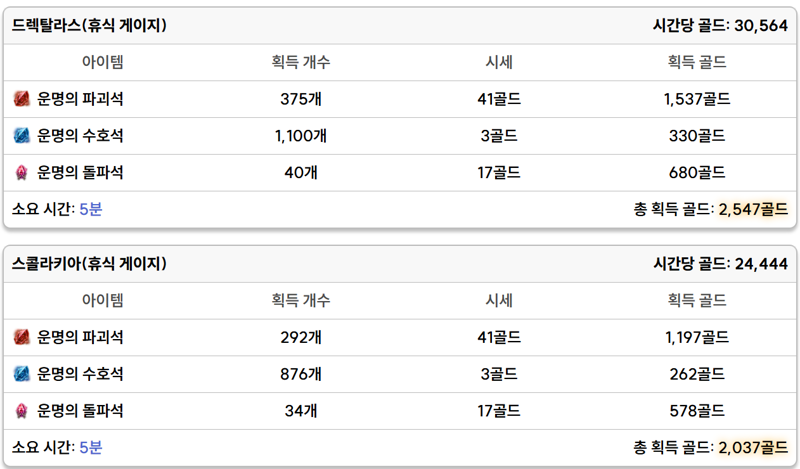800x469 pixels.
Task: Click the 아이템 column header in 스콜라키아 table
Action: tap(103, 300)
